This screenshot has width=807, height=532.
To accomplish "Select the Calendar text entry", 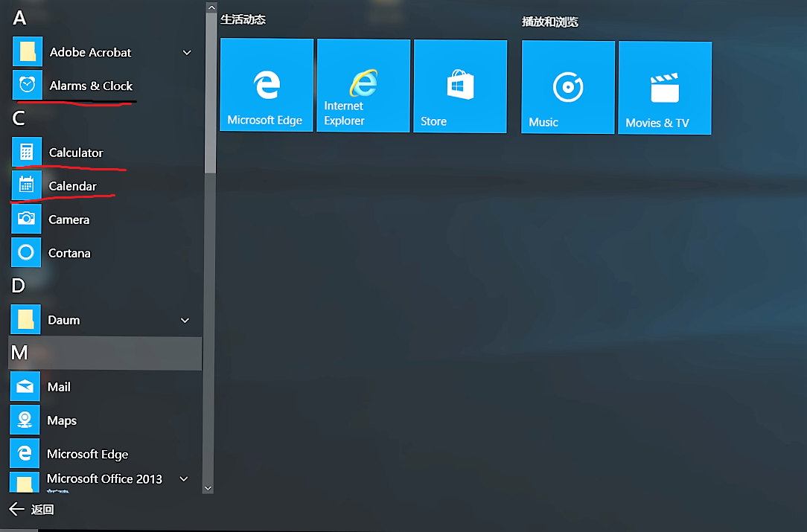I will [72, 186].
